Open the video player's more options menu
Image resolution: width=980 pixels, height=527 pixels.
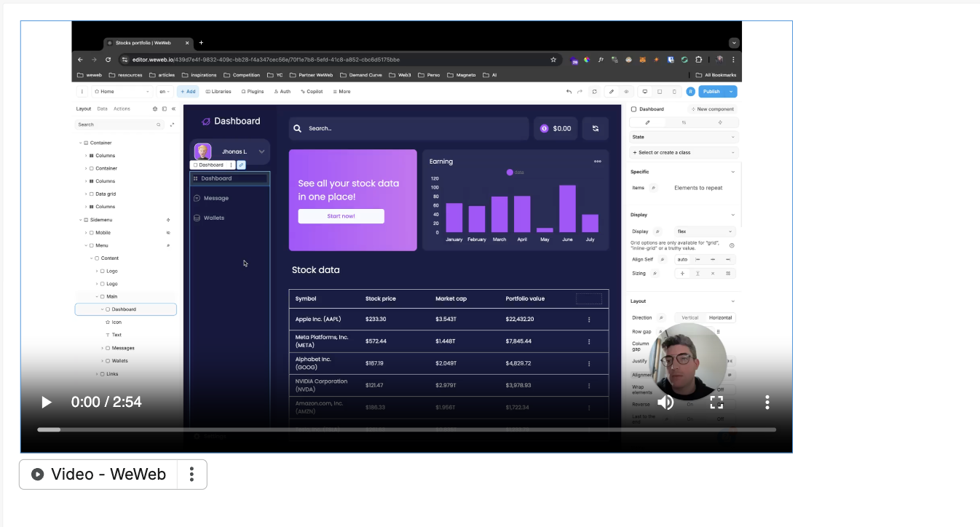(767, 402)
